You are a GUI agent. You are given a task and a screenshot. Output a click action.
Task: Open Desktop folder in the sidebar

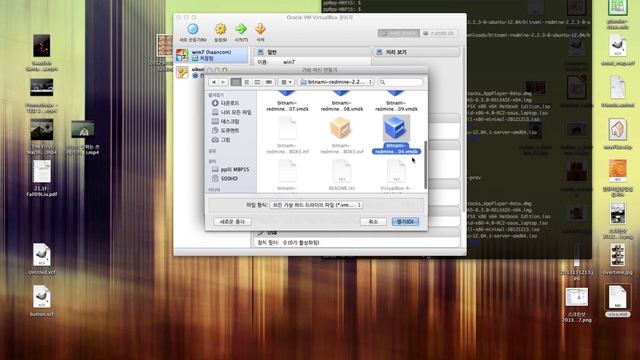click(225, 121)
